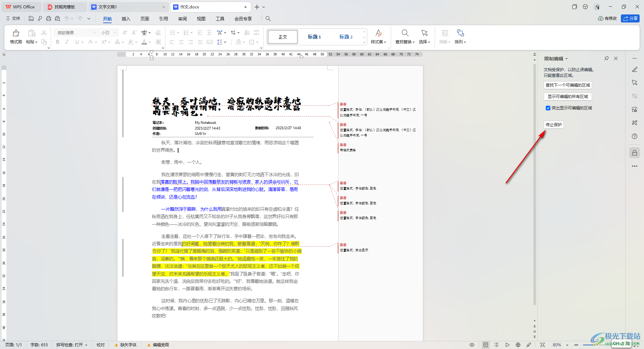The width and height of the screenshot is (644, 349).
Task: Switch to the 审阅 ribbon tab
Action: pyautogui.click(x=182, y=19)
